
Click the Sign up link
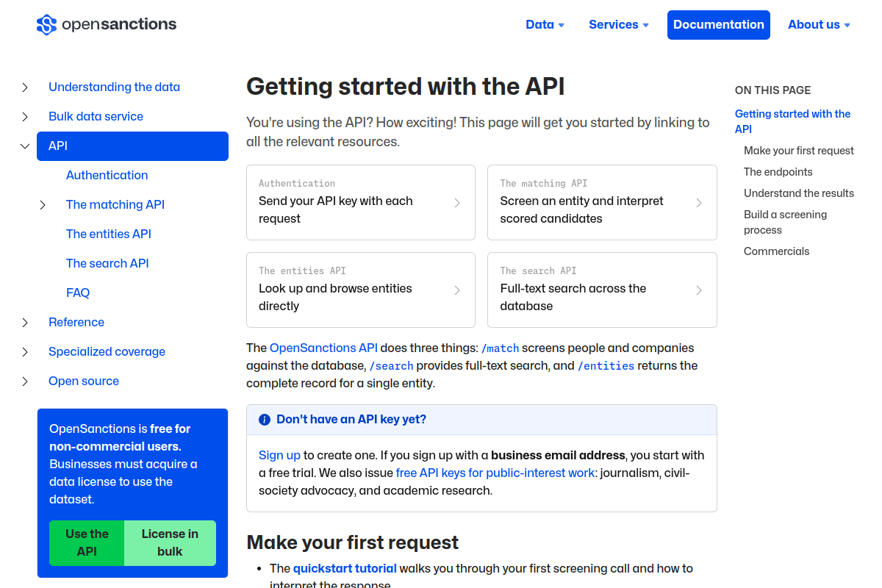(279, 456)
